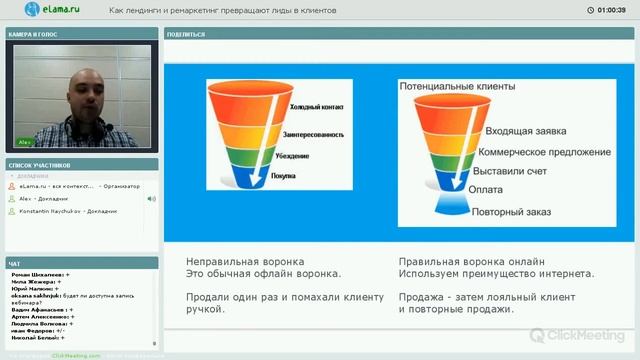Click иван Федоров's +/- chat message
Screen dimensions: 640x360
(x=38, y=331)
